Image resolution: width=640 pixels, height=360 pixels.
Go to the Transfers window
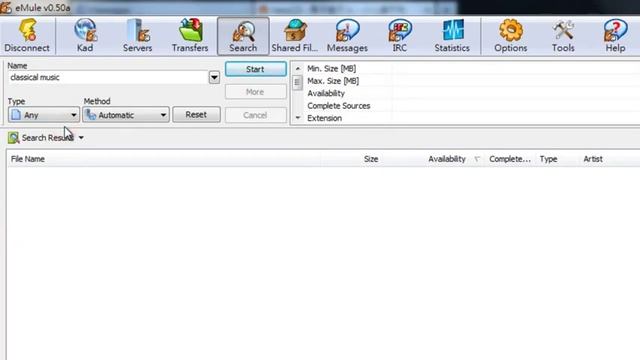pos(190,36)
